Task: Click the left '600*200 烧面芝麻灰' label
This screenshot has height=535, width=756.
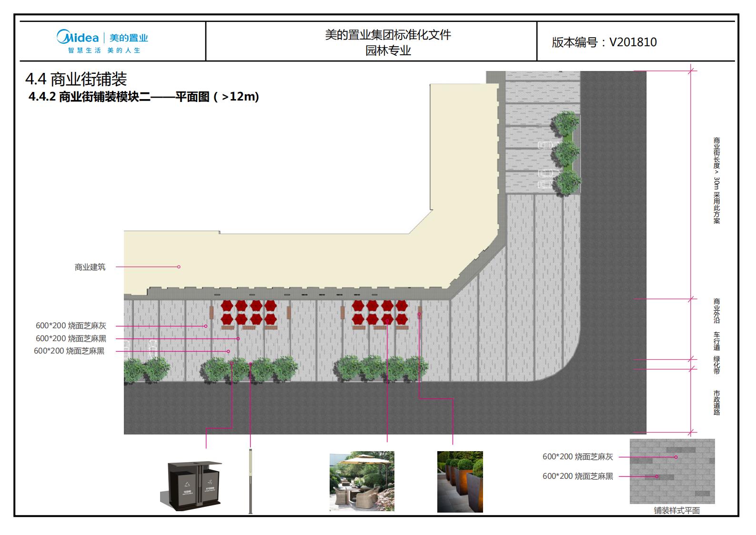Action: pos(71,326)
